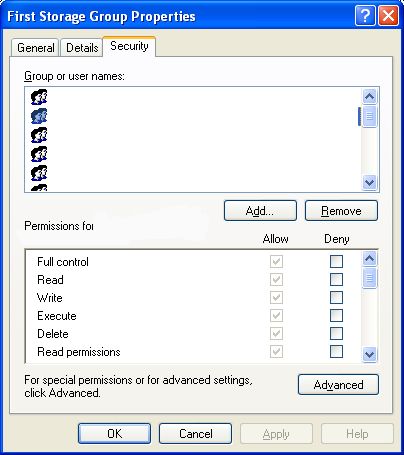Click the Add... button

click(260, 211)
